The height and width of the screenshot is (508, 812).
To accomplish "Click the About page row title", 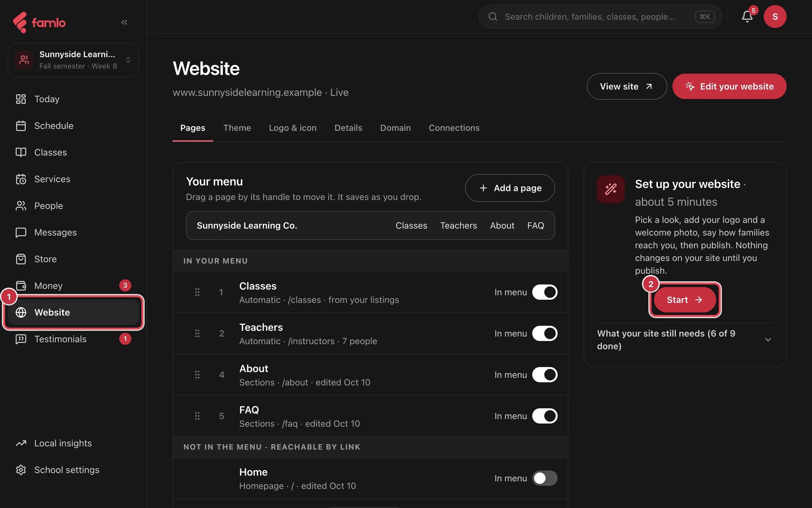I will pyautogui.click(x=254, y=369).
